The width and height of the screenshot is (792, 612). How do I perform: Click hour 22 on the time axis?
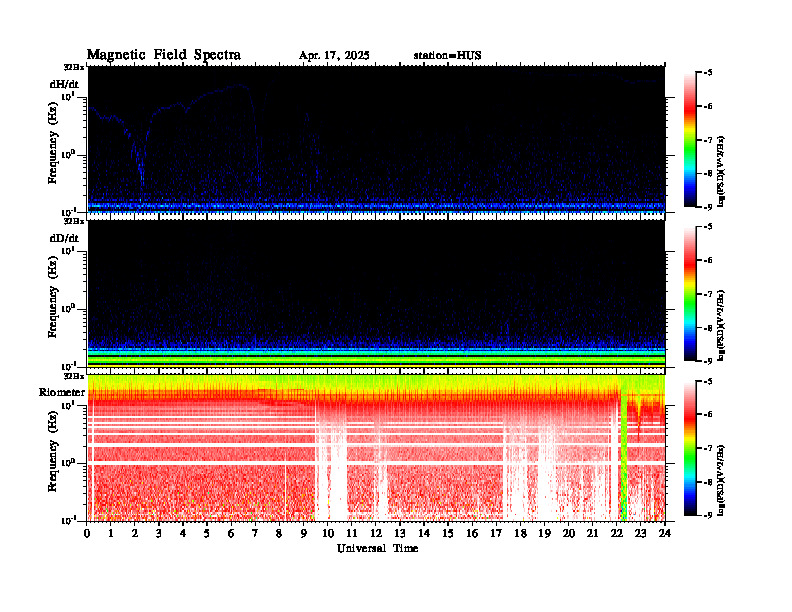tap(617, 533)
